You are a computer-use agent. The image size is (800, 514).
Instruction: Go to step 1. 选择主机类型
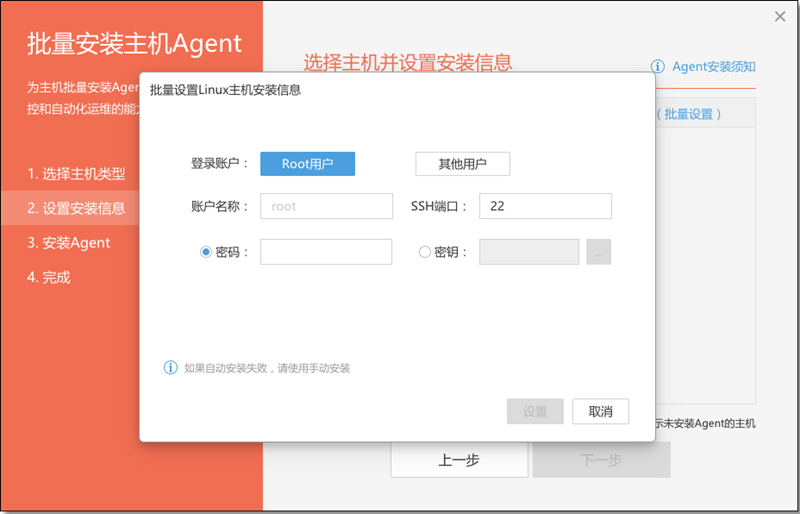point(77,174)
